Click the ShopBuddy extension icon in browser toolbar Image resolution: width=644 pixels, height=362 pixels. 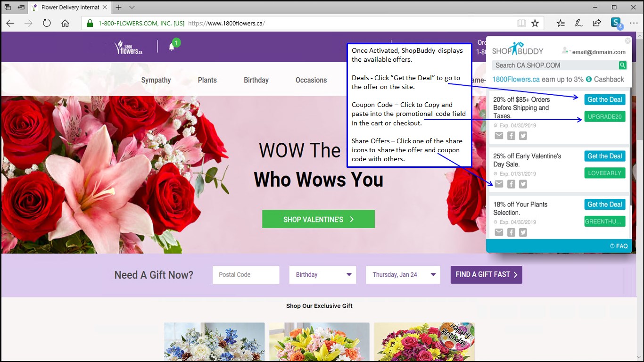[x=616, y=23]
